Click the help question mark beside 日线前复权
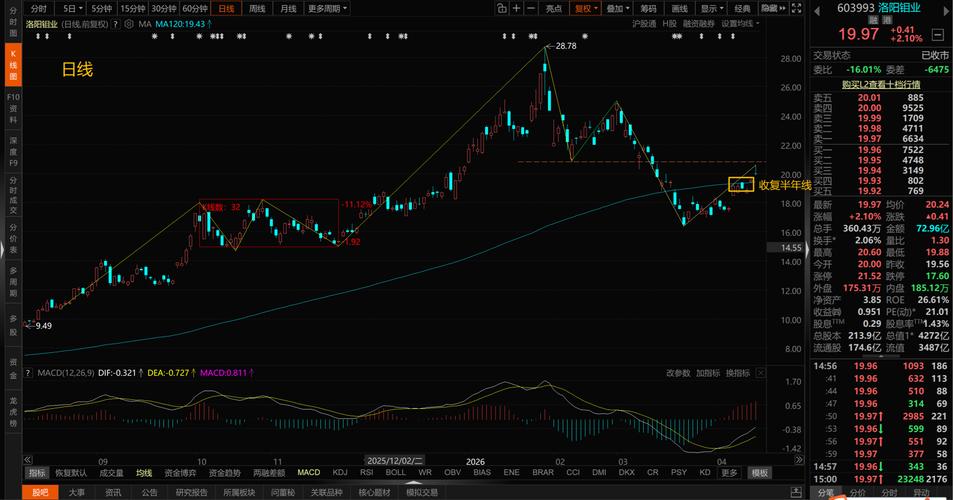The height and width of the screenshot is (500, 953). (115, 24)
